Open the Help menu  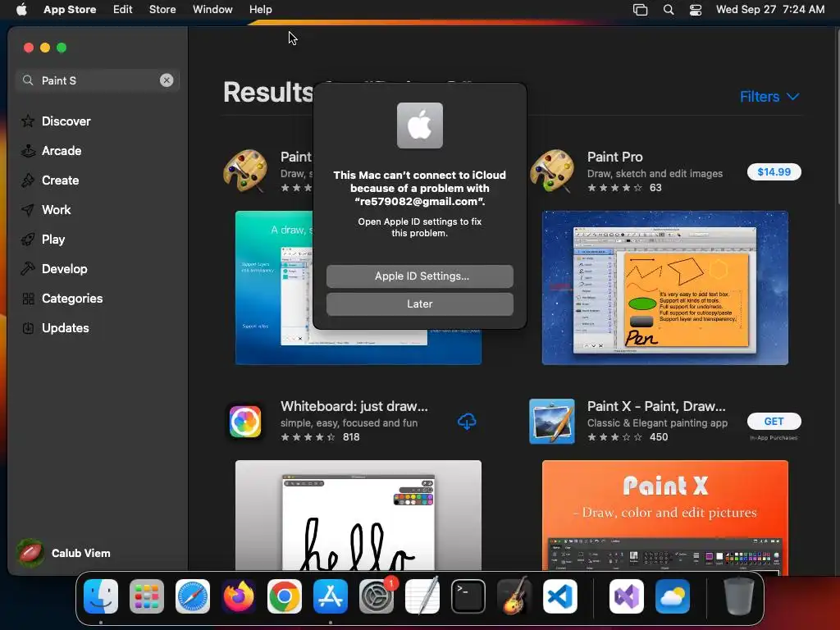point(260,10)
